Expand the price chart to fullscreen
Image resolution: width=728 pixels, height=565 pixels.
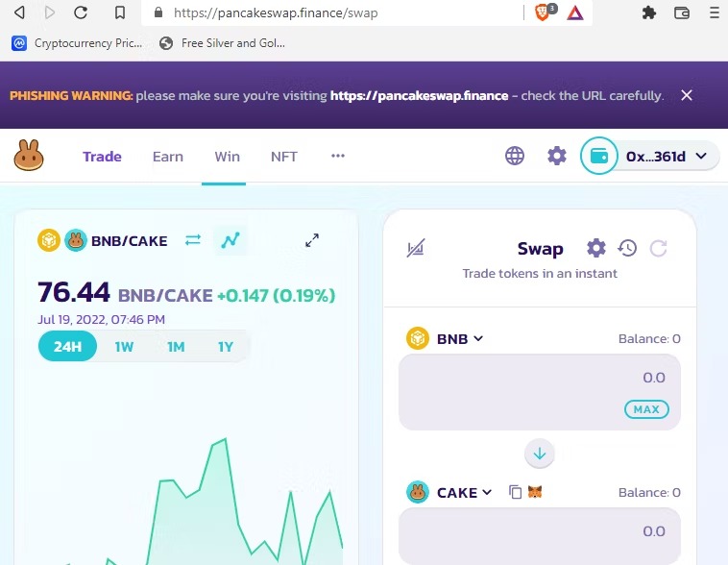pyautogui.click(x=312, y=240)
